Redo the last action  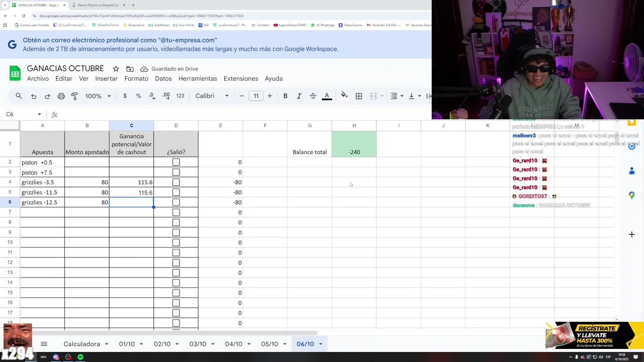point(47,96)
